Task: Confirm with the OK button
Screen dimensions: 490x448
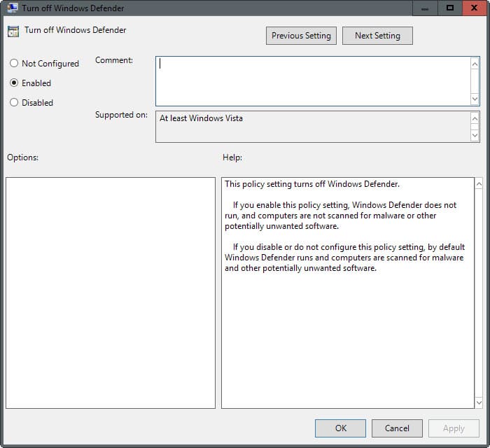Action: 340,428
